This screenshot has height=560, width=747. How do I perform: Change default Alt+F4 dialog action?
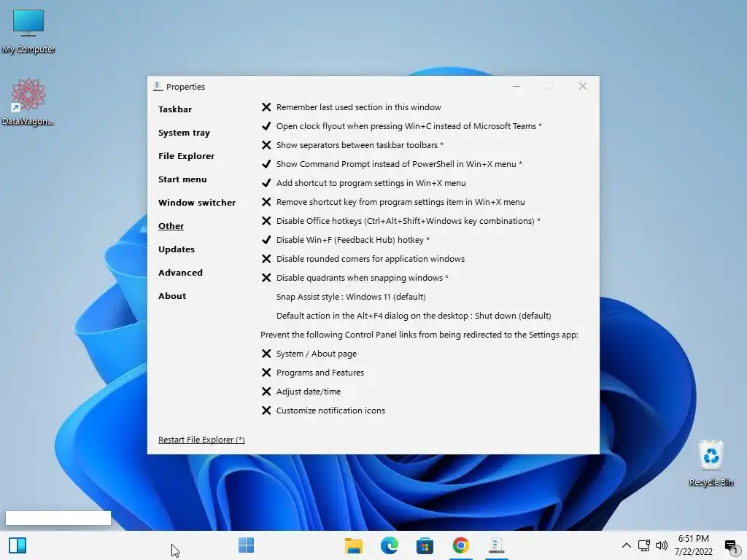[414, 316]
